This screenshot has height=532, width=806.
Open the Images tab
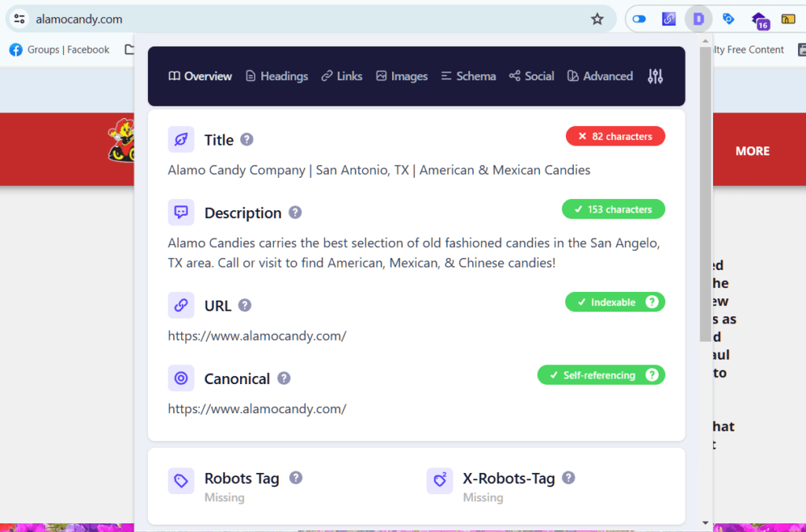(401, 76)
